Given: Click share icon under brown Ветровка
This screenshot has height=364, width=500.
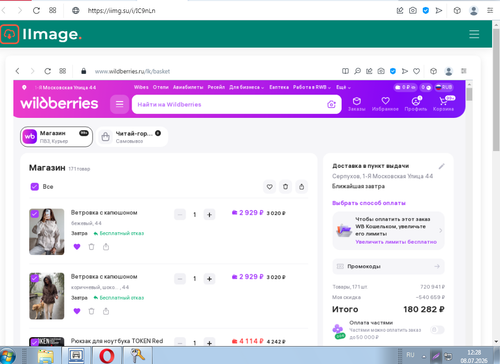Looking at the screenshot, I should (x=106, y=311).
